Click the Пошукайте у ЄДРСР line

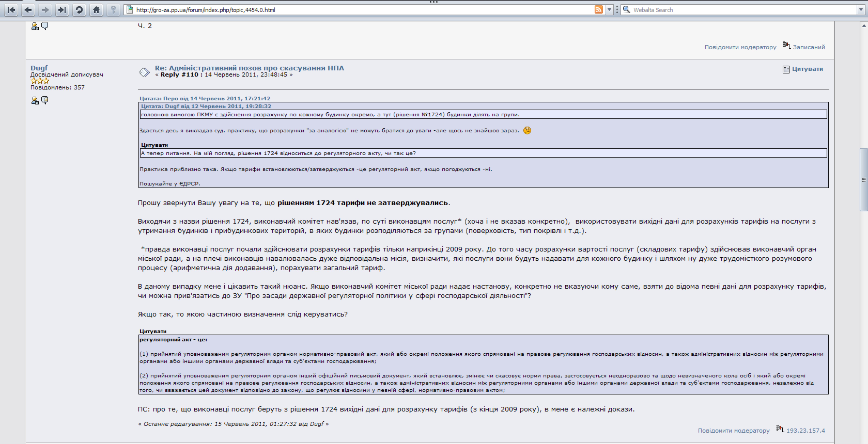(x=170, y=184)
